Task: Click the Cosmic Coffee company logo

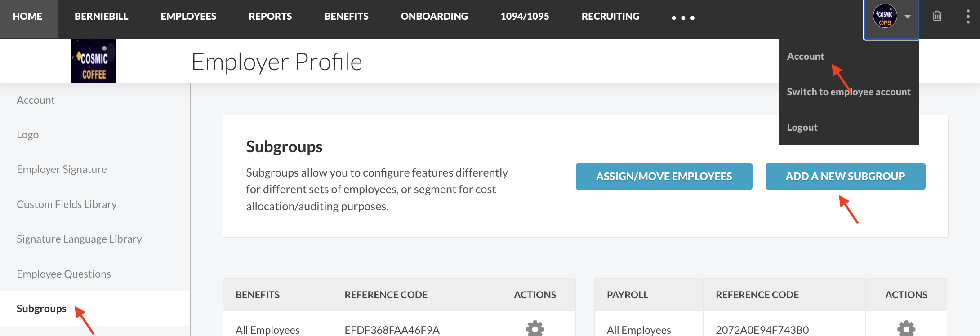Action: 94,61
